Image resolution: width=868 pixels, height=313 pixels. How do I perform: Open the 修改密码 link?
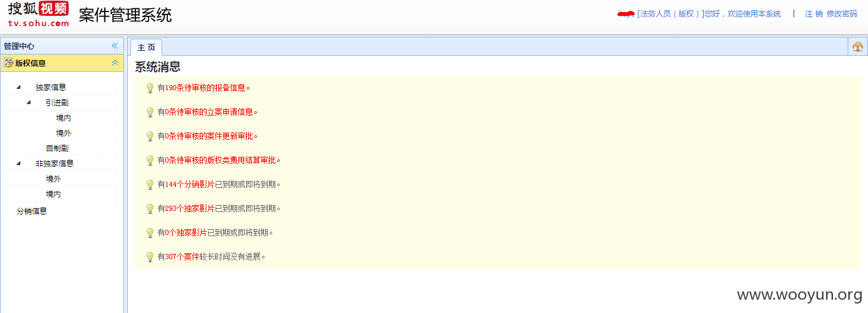pos(842,14)
